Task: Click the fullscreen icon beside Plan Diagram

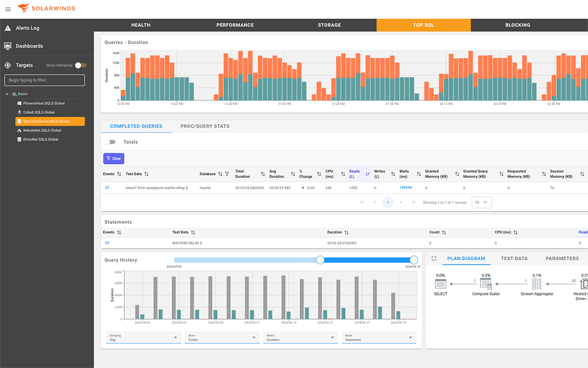Action: (x=435, y=258)
